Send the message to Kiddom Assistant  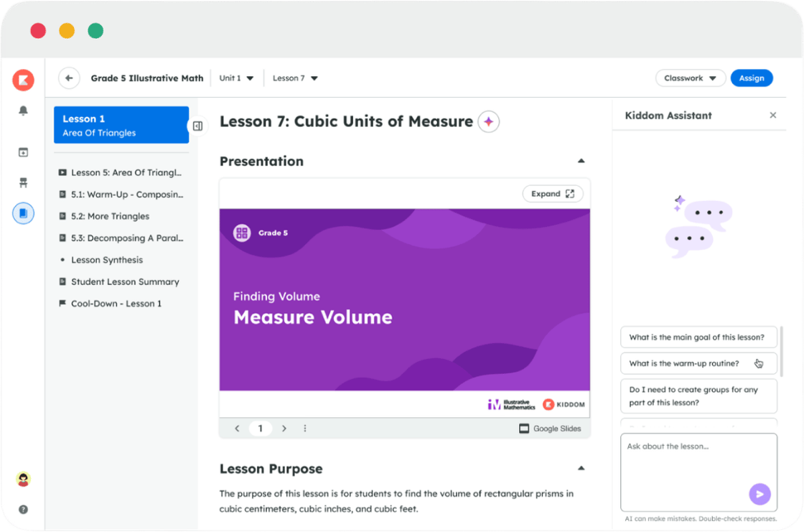click(x=759, y=495)
